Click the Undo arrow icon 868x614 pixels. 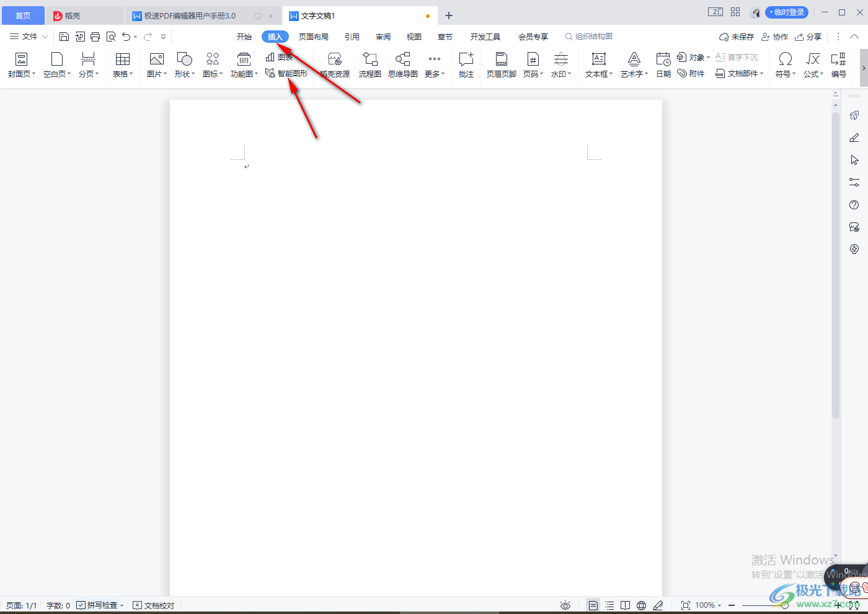[126, 37]
